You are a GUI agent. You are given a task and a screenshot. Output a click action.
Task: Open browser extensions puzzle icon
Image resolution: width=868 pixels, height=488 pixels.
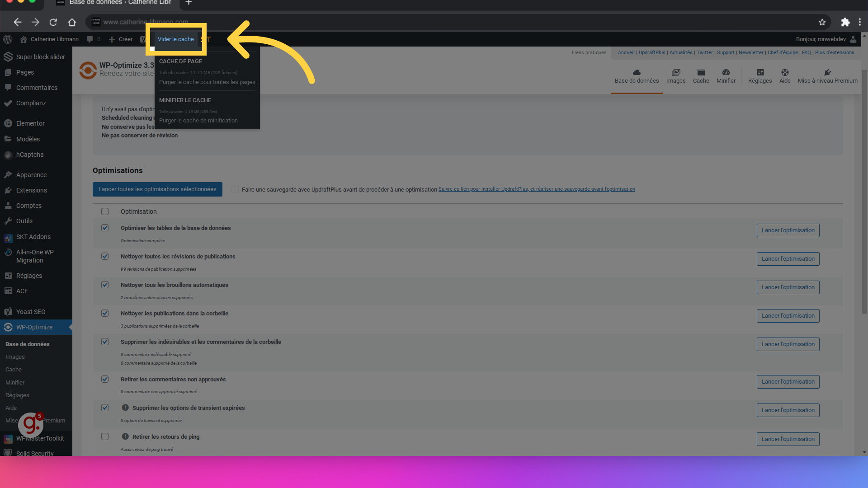coord(845,22)
